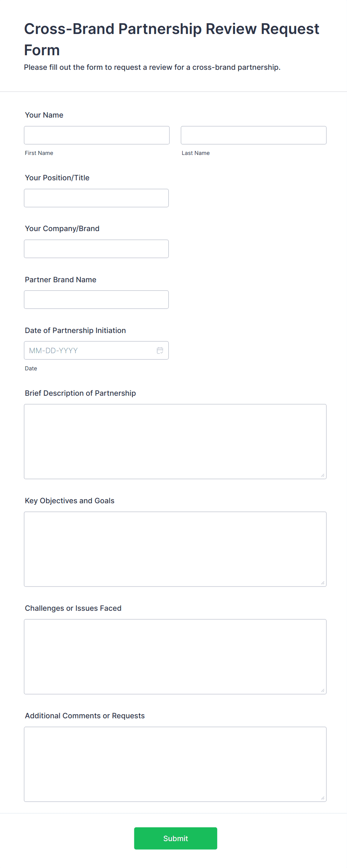347x868 pixels.
Task: Click the "First Name" sublabel text
Action: pyautogui.click(x=39, y=153)
